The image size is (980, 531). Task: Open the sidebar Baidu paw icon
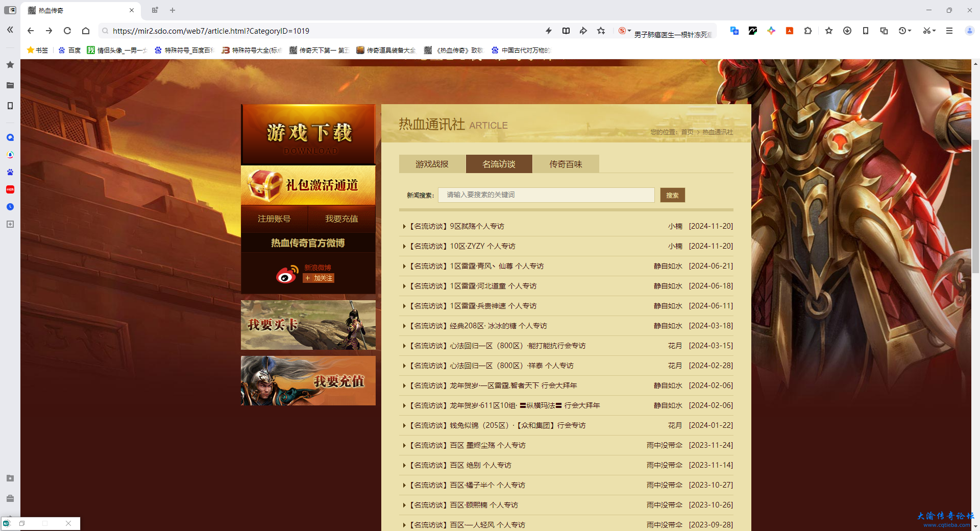[x=10, y=172]
